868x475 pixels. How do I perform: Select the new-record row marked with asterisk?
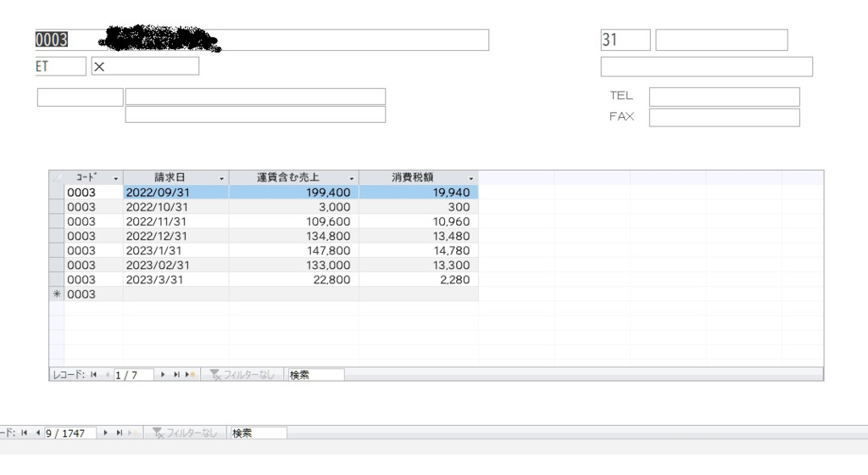coord(57,294)
